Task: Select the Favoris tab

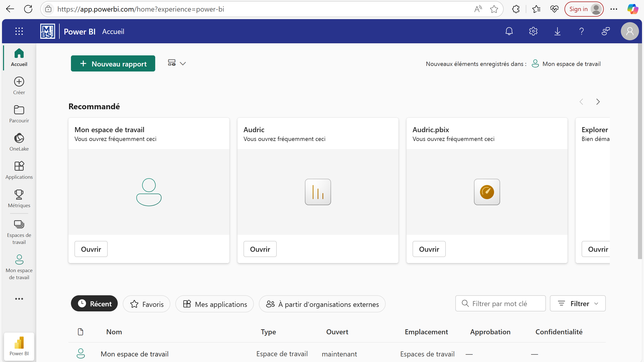Action: (x=147, y=304)
